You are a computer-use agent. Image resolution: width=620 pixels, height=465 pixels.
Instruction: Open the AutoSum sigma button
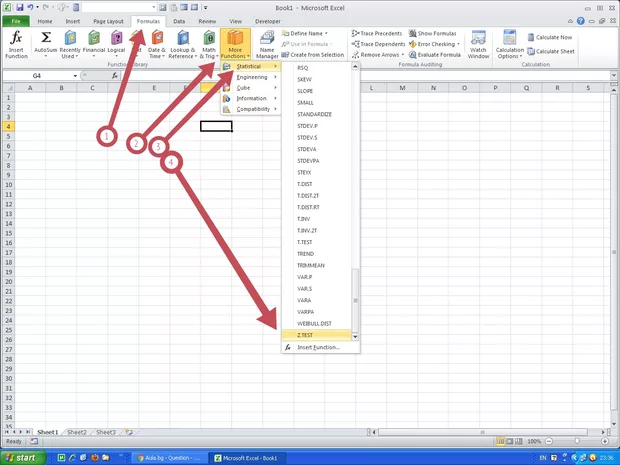tap(45, 44)
